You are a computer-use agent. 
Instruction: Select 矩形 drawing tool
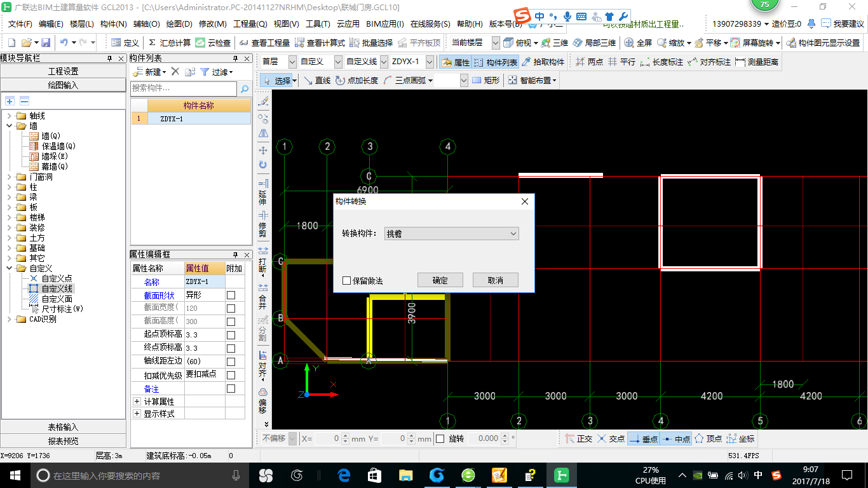tap(485, 81)
